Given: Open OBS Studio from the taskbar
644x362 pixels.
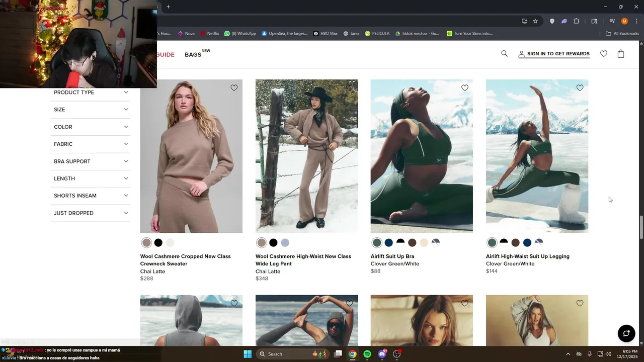Looking at the screenshot, I should click(396, 354).
